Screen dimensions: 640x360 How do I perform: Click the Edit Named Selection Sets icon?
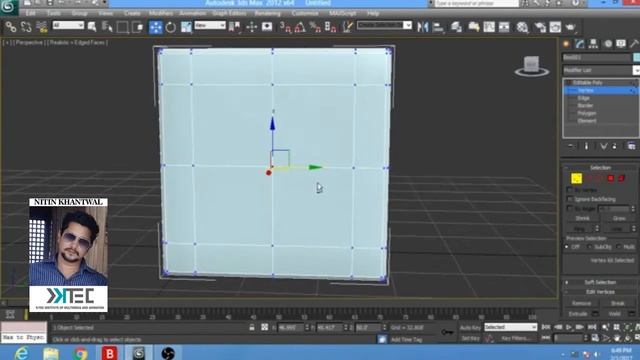(x=347, y=27)
